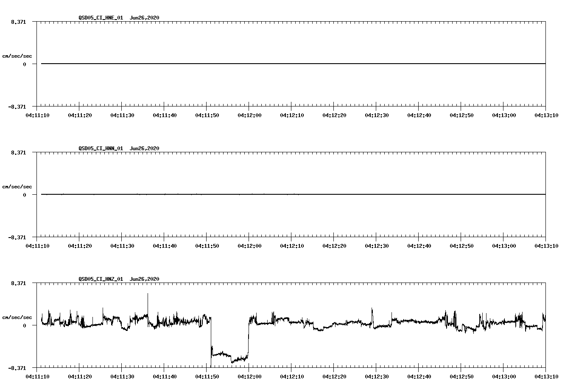
Task: Click the 0 axis value on HNN plot
Action: coord(25,195)
